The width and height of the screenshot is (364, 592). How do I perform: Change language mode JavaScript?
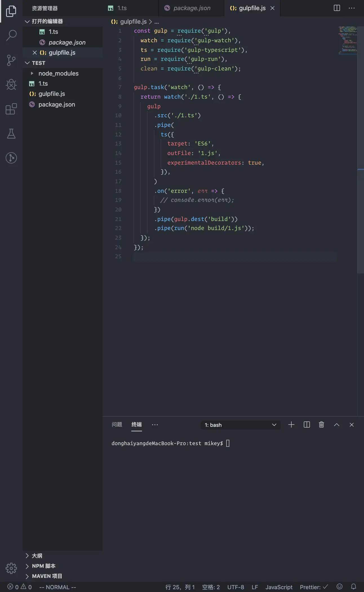(x=279, y=587)
